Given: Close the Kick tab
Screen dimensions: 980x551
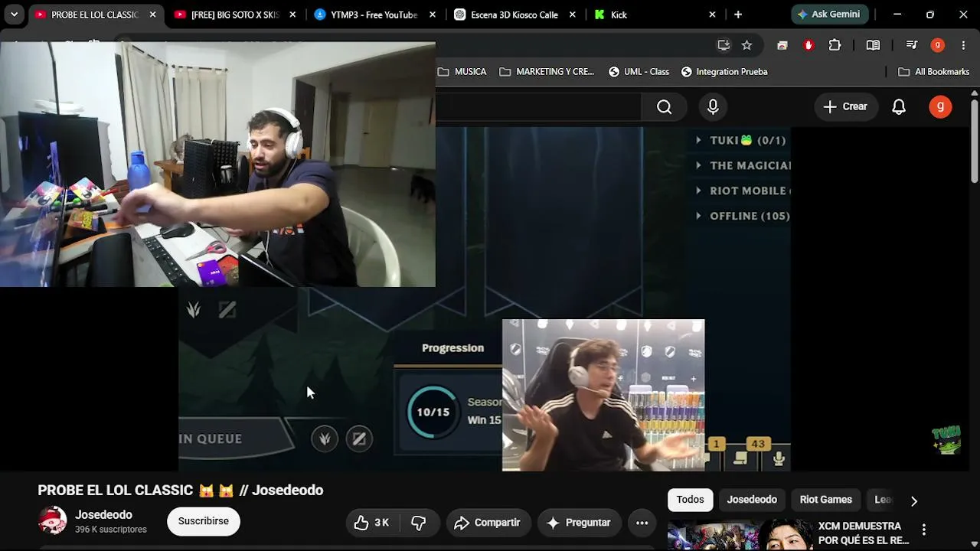Looking at the screenshot, I should (x=712, y=15).
